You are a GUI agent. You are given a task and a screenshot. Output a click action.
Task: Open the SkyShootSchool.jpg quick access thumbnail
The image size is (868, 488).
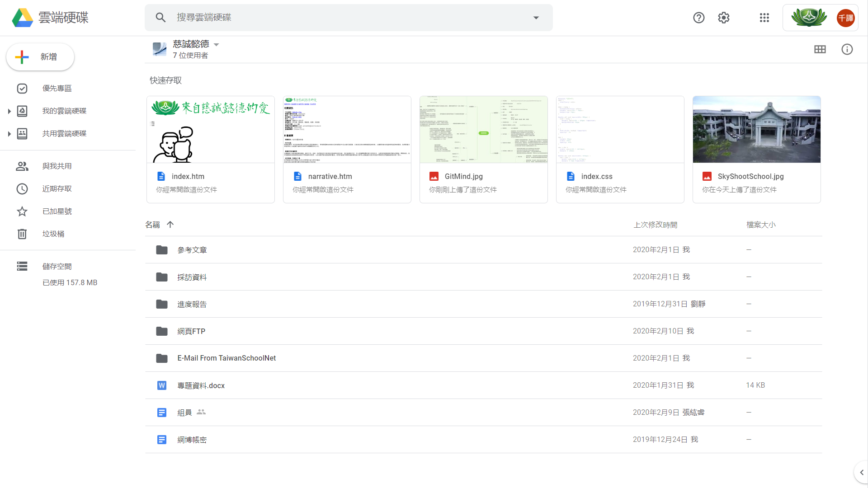(756, 129)
